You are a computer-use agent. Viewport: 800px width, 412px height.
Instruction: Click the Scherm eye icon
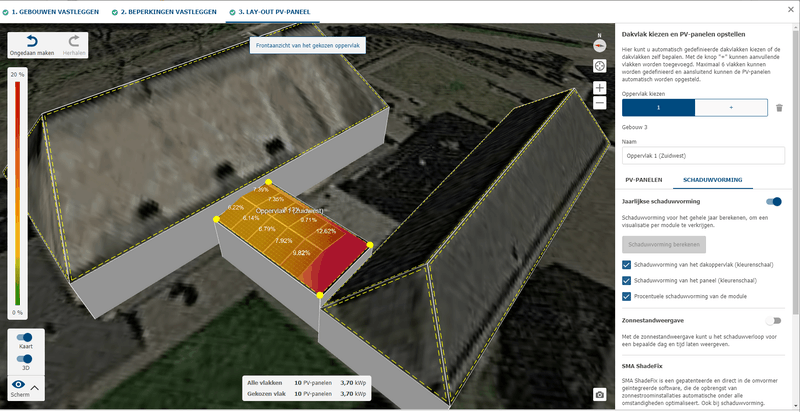point(18,385)
